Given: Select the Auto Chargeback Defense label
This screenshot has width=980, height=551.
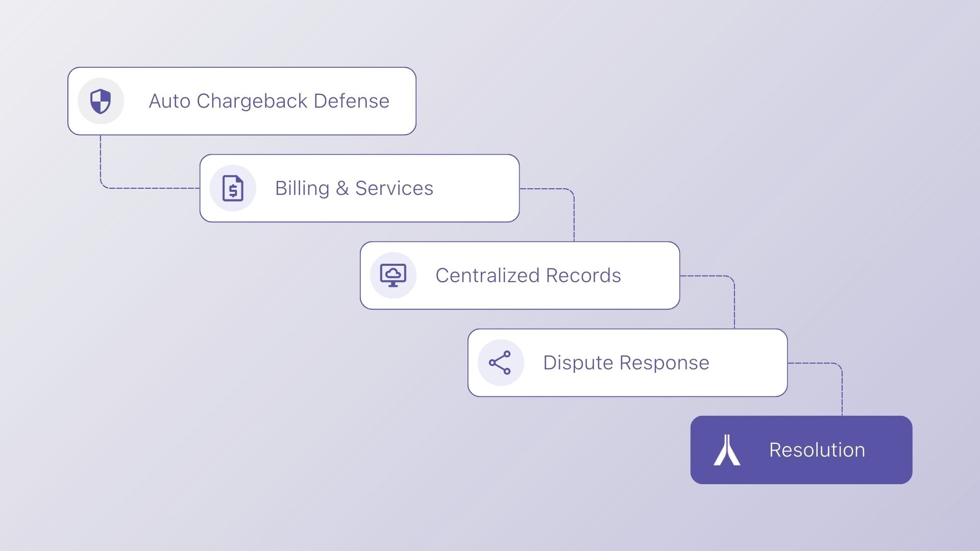Looking at the screenshot, I should pyautogui.click(x=269, y=101).
